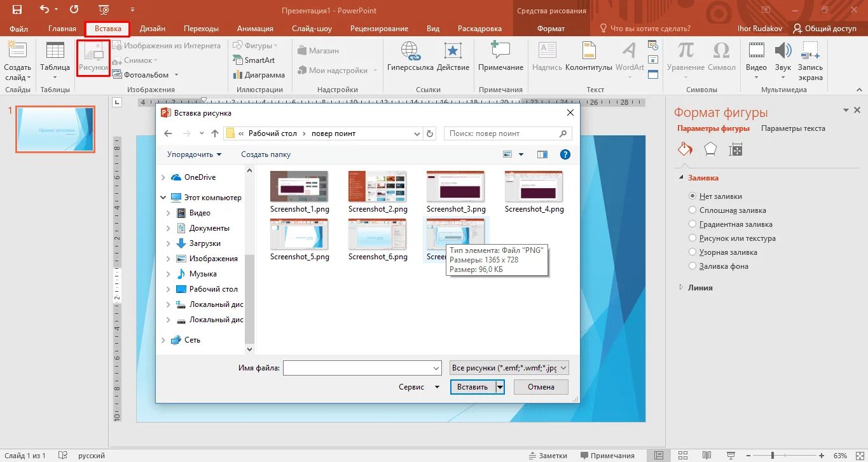Click Создать папку in dialog toolbar

coord(266,154)
